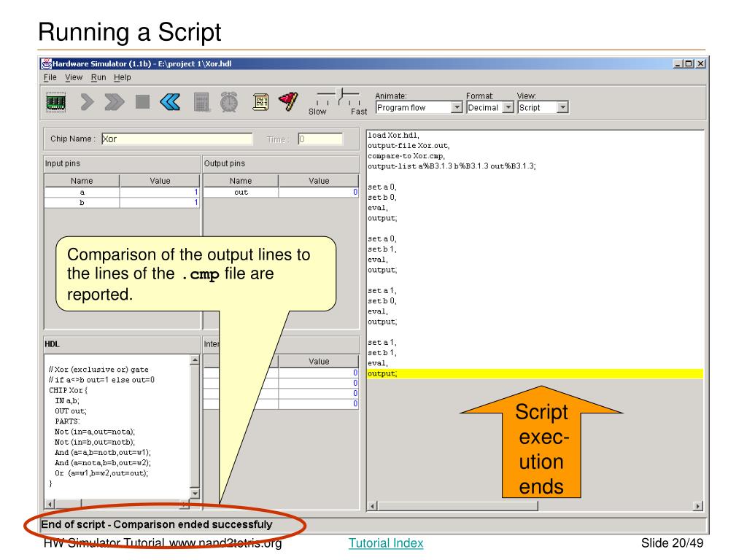Viewport: 747px width, 560px height.
Task: Click the Eval calculator icon
Action: tap(201, 102)
